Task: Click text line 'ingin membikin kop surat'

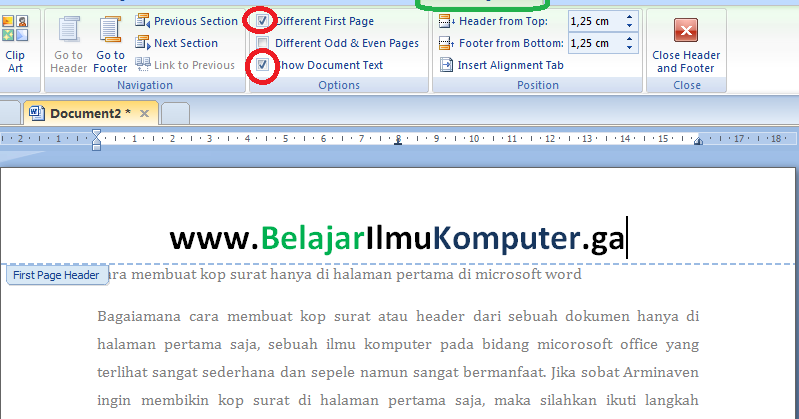Action: point(398,401)
